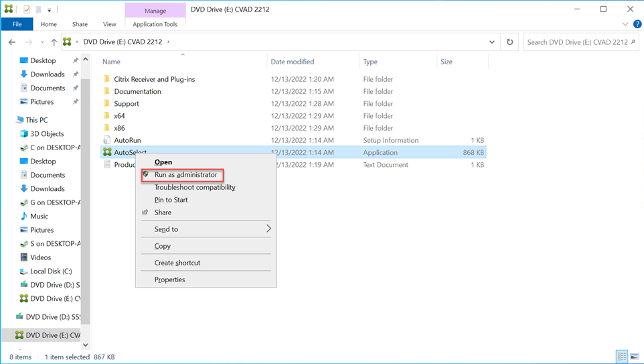Switch to details view in status bar
Viewport: 644px width, 364px height.
point(622,357)
